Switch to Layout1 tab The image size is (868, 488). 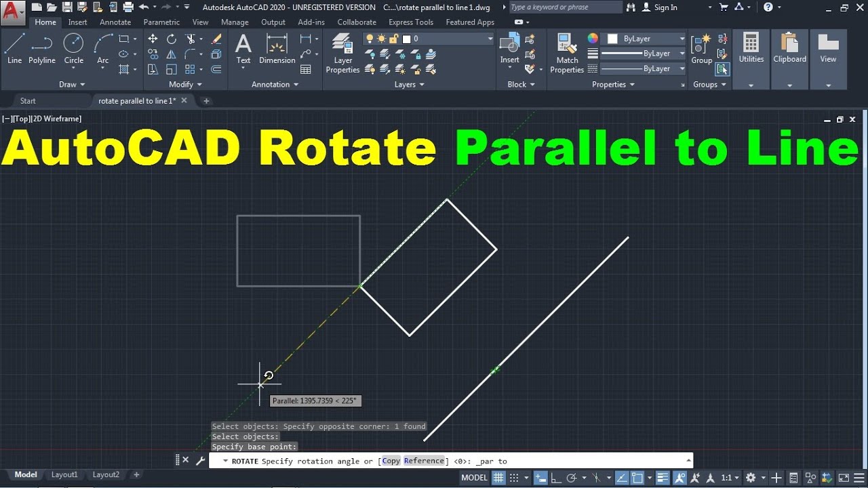coord(64,474)
